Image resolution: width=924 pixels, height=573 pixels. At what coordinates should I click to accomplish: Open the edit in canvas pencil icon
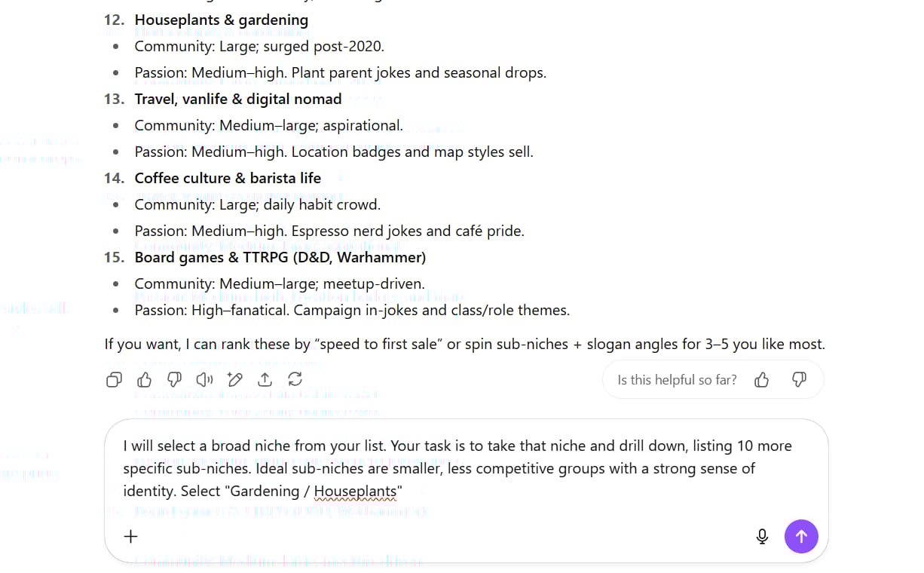click(234, 380)
